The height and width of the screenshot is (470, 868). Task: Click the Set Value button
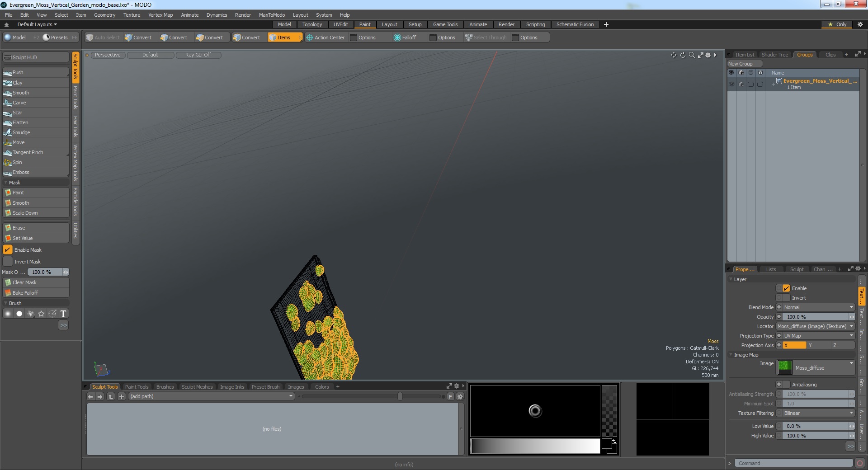(x=36, y=238)
